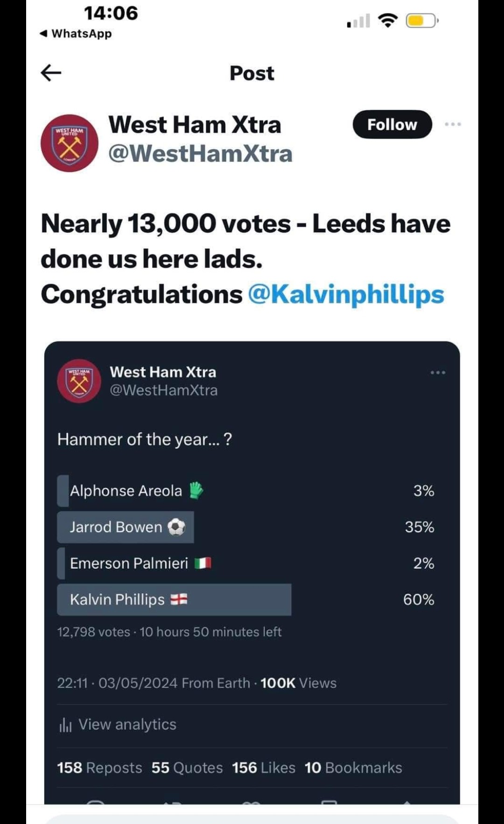Follow the West Ham Xtra account
504x824 pixels.
(392, 125)
